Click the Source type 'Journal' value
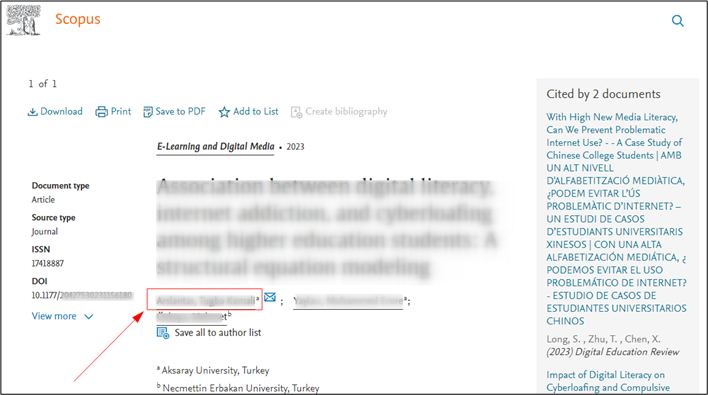Image resolution: width=708 pixels, height=395 pixels. point(45,232)
